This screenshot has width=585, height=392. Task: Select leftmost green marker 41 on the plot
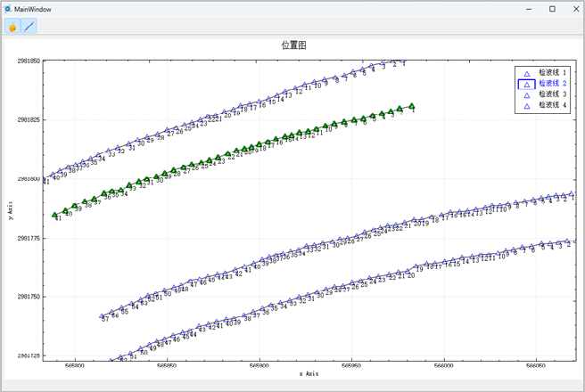click(x=55, y=215)
